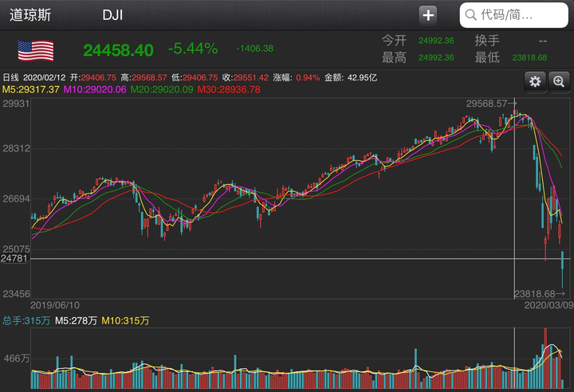The height and width of the screenshot is (392, 574).
Task: Click the volume M10:315万 label
Action: tap(125, 321)
